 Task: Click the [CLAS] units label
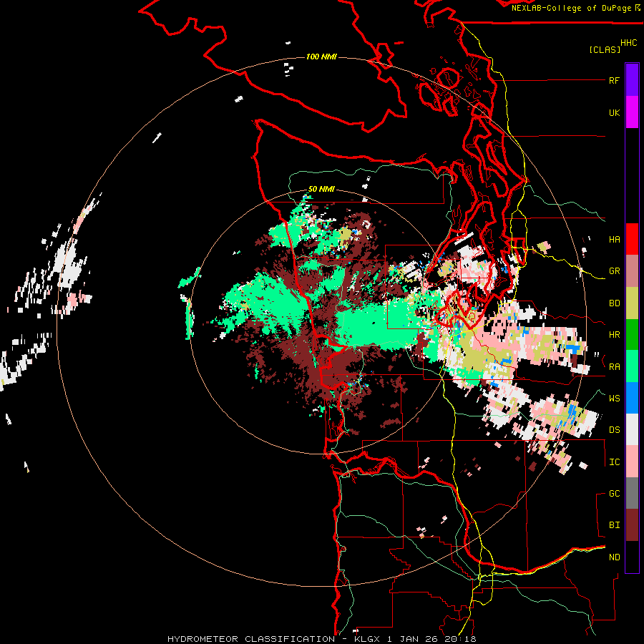click(x=605, y=50)
